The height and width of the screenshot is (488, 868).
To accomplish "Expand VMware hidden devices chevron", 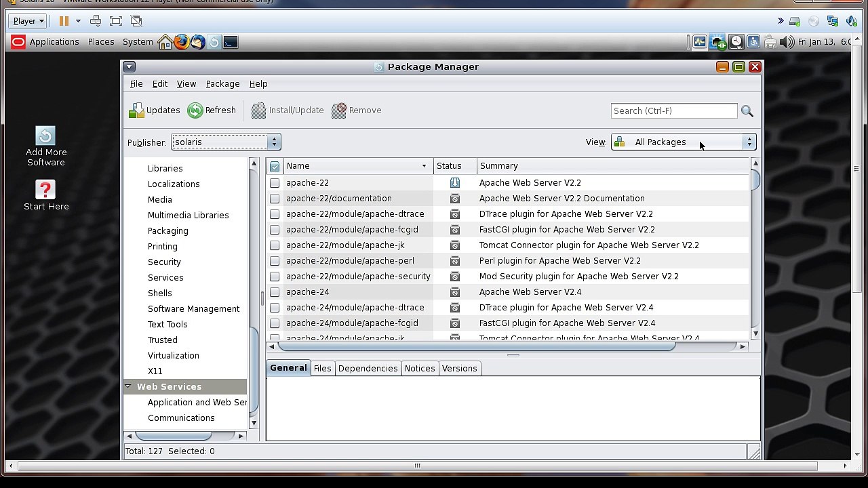I will [780, 21].
